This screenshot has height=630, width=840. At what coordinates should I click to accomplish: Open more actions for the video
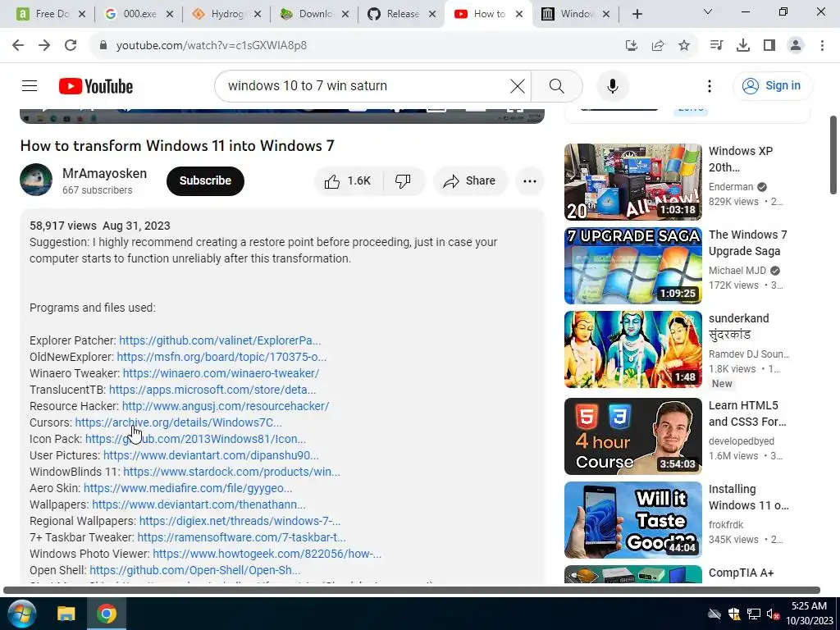530,181
